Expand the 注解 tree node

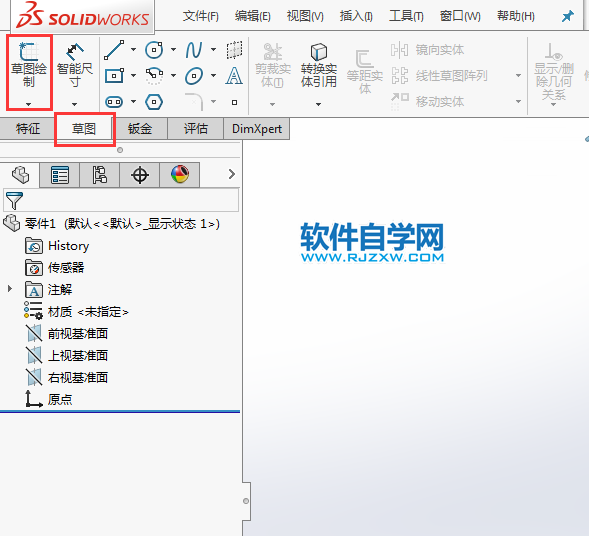(x=10, y=289)
